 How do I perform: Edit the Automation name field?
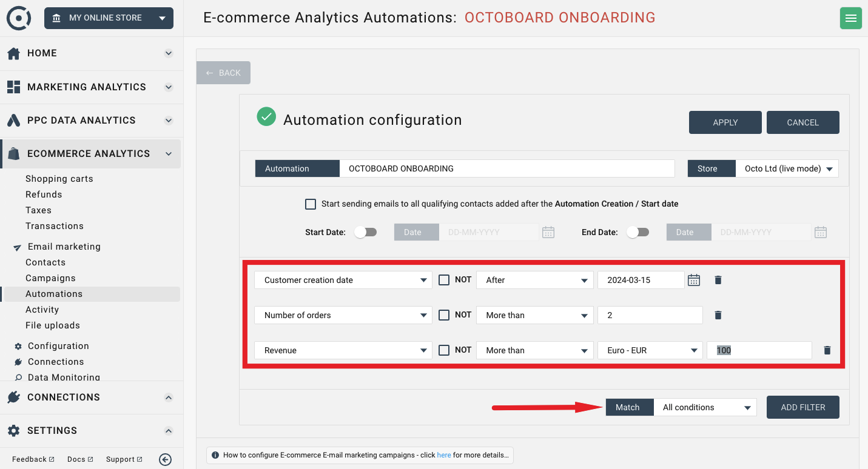tap(507, 168)
